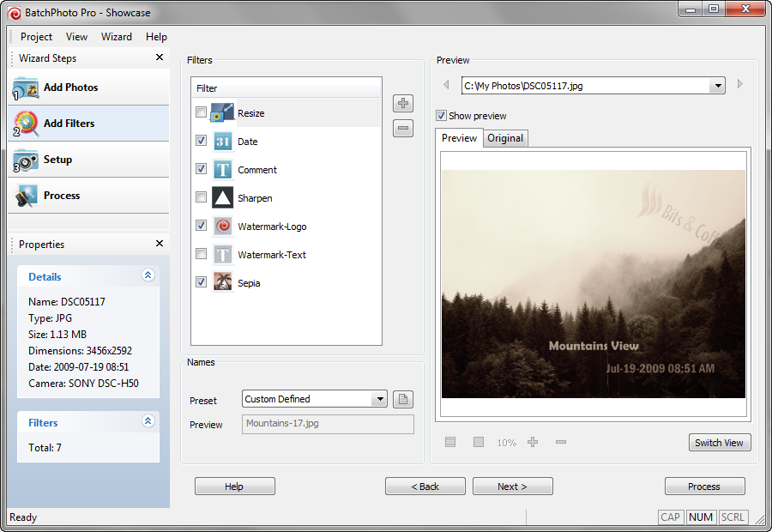The height and width of the screenshot is (532, 772).
Task: Click the BatchPhoto Pro title bar logo
Action: (14, 14)
